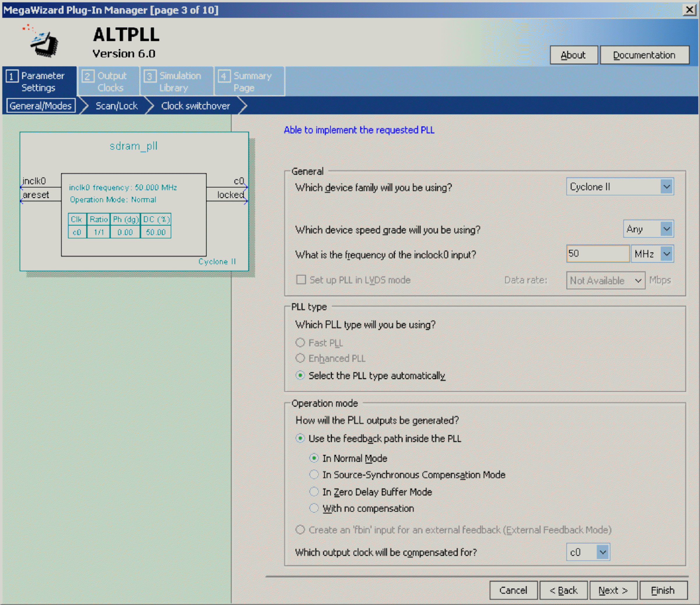Screen dimensions: 700x605
Task: Expand compensated output clock c0 dropdown
Action: point(602,552)
